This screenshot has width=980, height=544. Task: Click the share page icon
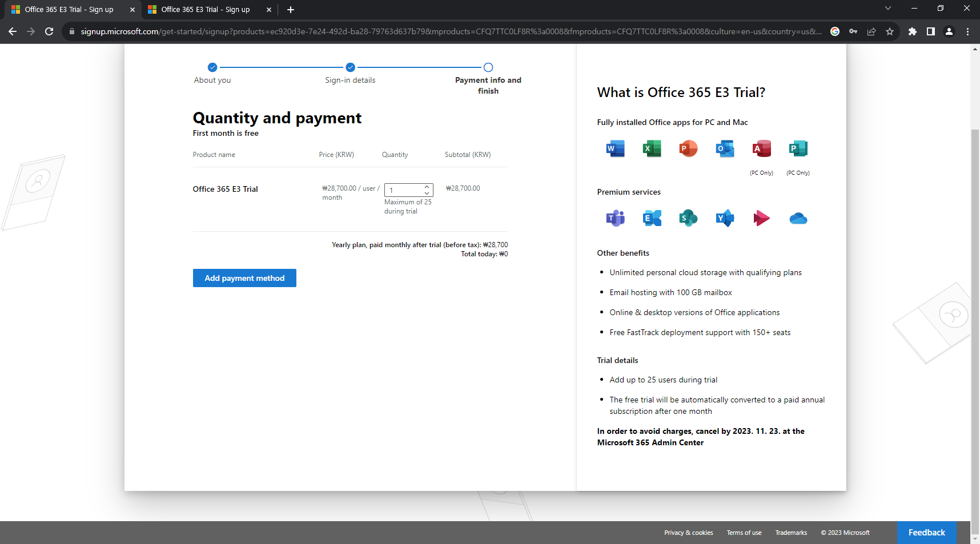(871, 31)
